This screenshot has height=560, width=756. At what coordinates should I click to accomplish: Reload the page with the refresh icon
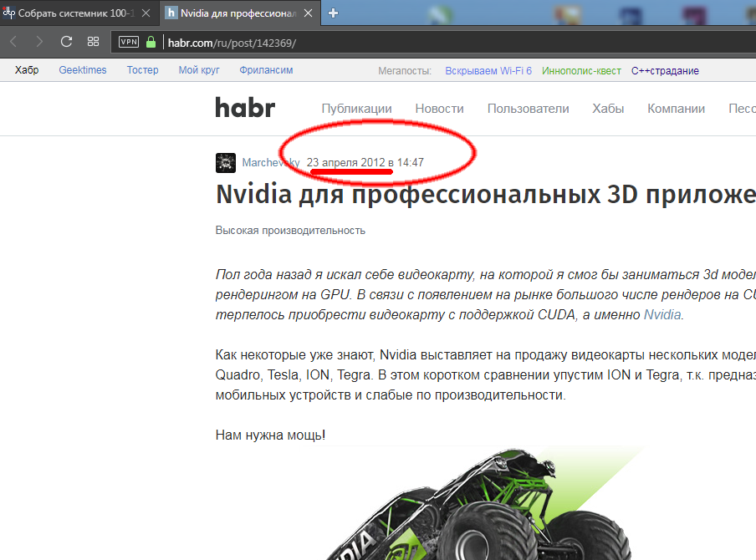[66, 42]
